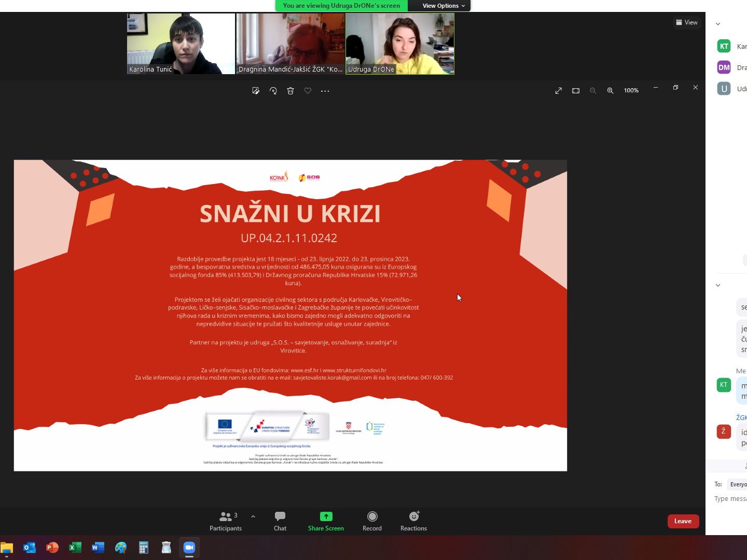Click the trash delete icon
The height and width of the screenshot is (560, 747).
point(290,91)
